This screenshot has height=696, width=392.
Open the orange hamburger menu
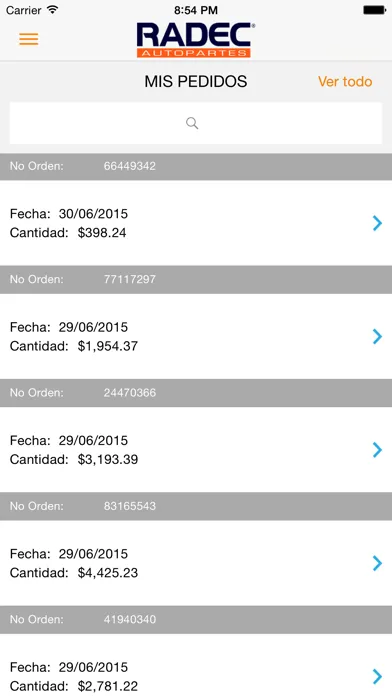click(x=28, y=39)
